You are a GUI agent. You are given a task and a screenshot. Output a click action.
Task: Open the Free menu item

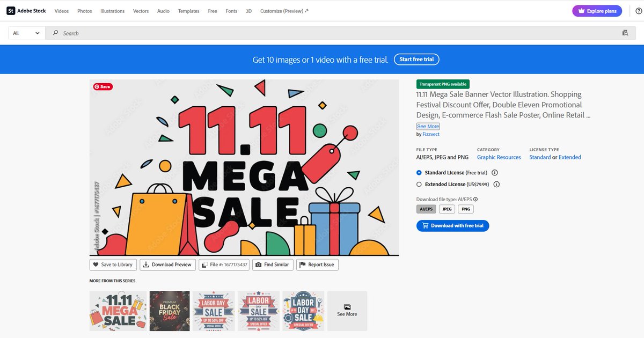(x=213, y=11)
